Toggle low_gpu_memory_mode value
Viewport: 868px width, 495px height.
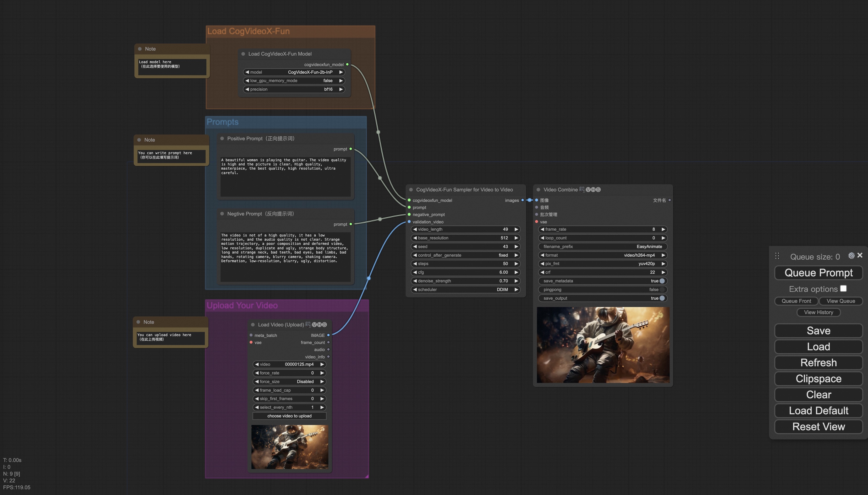tap(294, 80)
